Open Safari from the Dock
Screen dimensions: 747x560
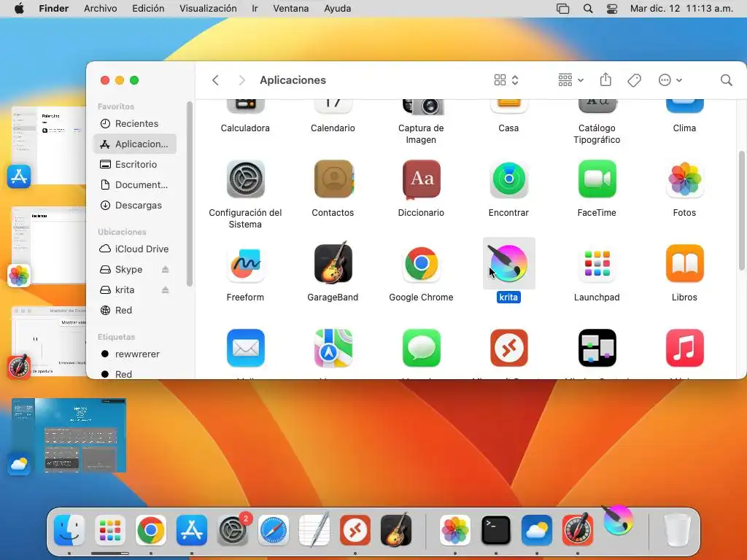pyautogui.click(x=274, y=530)
